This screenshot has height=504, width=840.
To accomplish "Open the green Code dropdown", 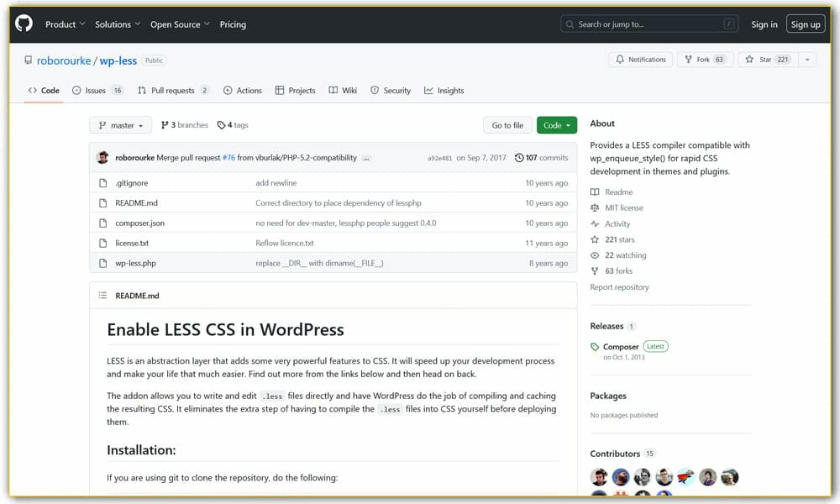I will click(x=556, y=123).
